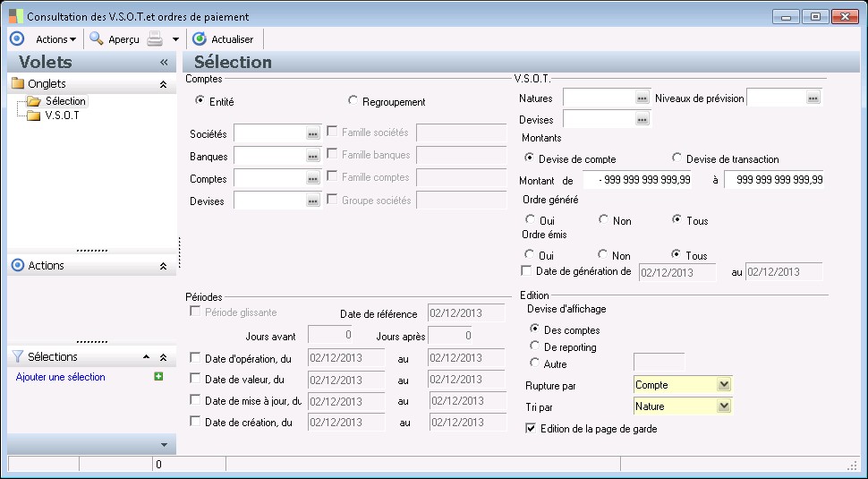Open the Rupture par dropdown
This screenshot has height=479, width=868.
[x=725, y=385]
